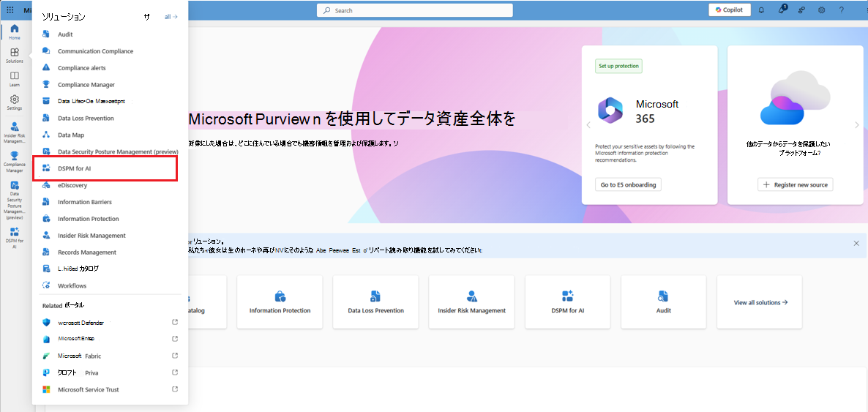Screen dimensions: 868x412
Task: Open the app launcher waffle icon
Action: point(10,10)
